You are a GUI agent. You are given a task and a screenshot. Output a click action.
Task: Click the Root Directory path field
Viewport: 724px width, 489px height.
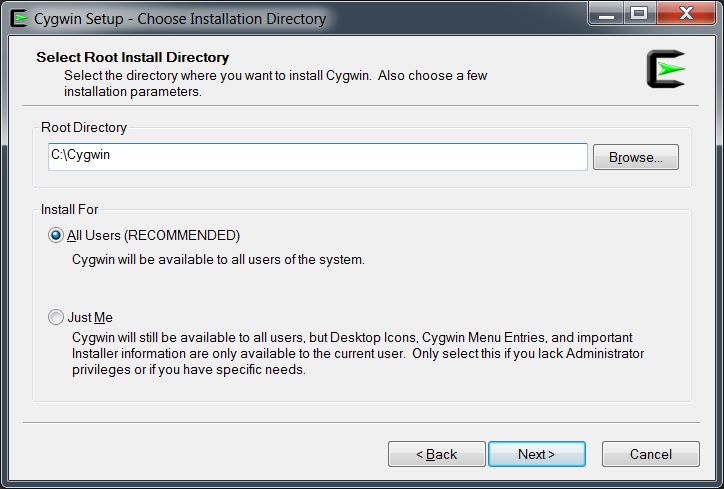pos(318,157)
